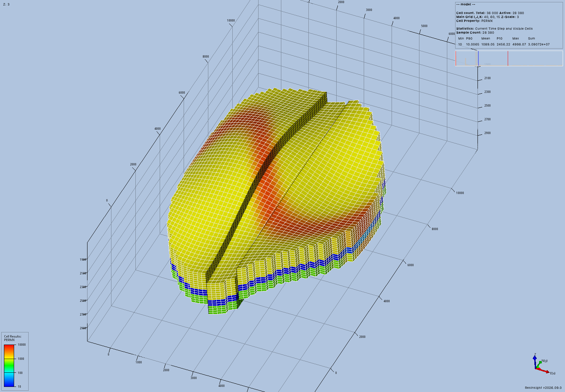The image size is (565, 392).
Task: Click the 'Z: 3' scale label
Action: point(6,4)
